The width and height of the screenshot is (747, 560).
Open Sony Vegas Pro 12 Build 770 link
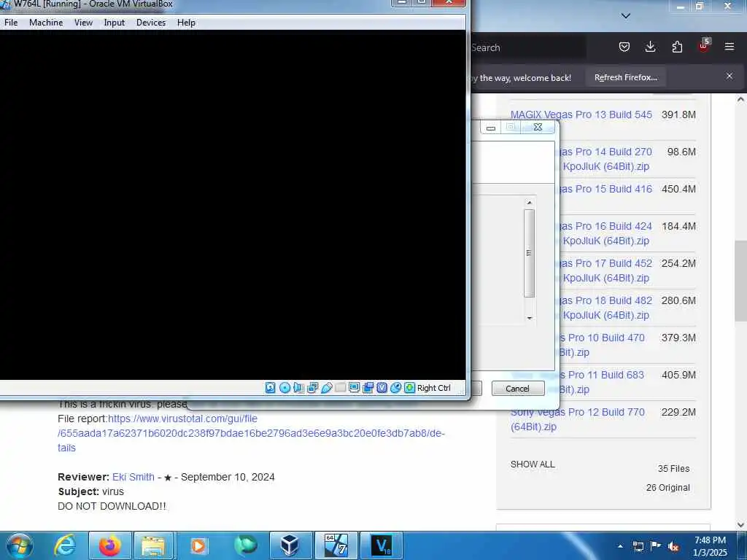point(578,419)
